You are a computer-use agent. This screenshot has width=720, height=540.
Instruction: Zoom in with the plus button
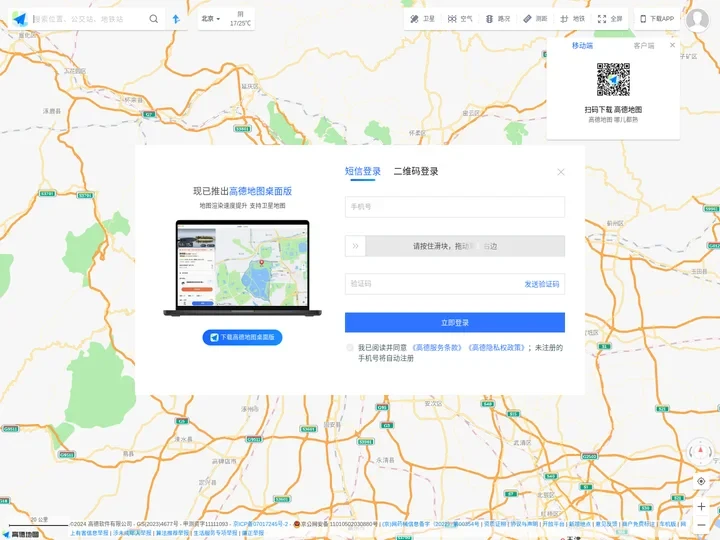[x=701, y=506]
